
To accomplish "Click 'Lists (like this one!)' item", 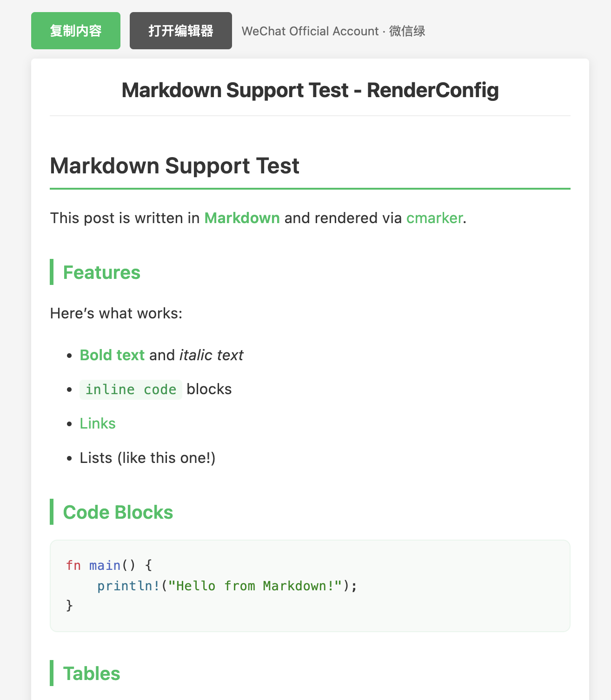I will [147, 458].
